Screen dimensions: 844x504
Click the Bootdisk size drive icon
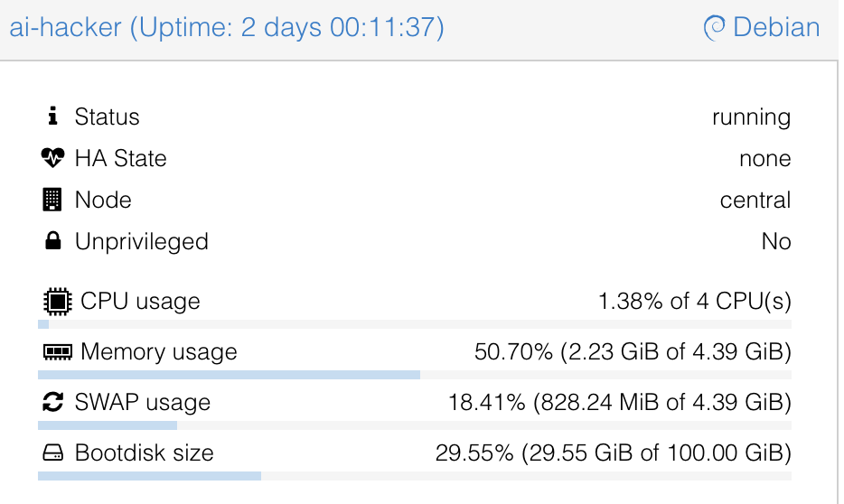(53, 453)
